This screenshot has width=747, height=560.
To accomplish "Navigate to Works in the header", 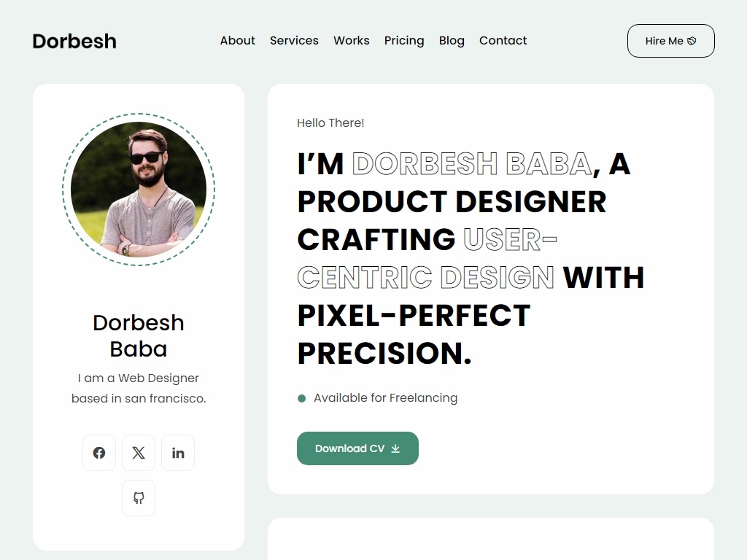I will pyautogui.click(x=352, y=41).
